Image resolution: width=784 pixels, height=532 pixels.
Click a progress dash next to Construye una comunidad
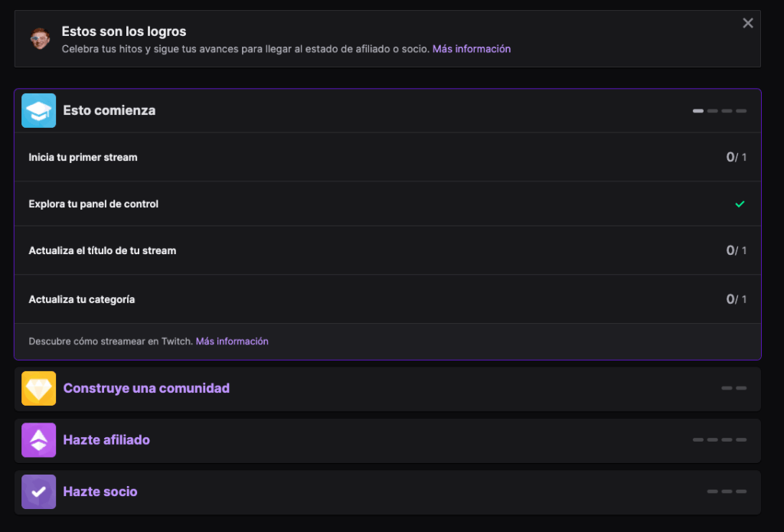click(726, 388)
